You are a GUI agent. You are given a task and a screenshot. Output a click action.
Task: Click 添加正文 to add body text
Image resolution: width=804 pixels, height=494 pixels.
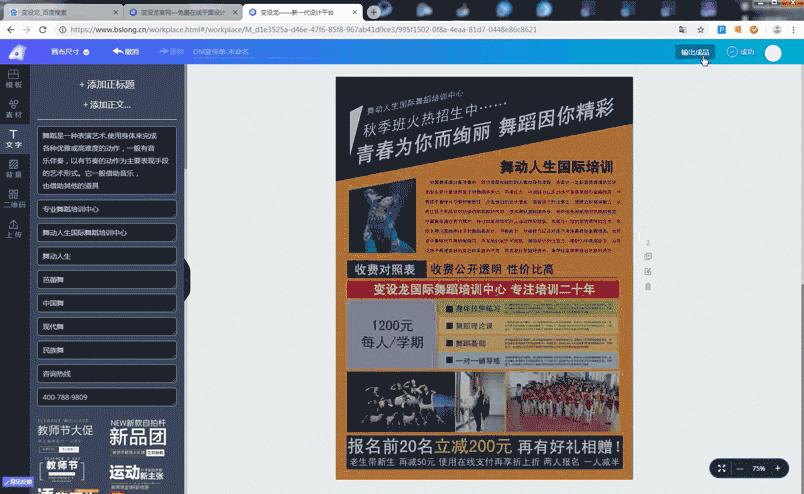[107, 104]
